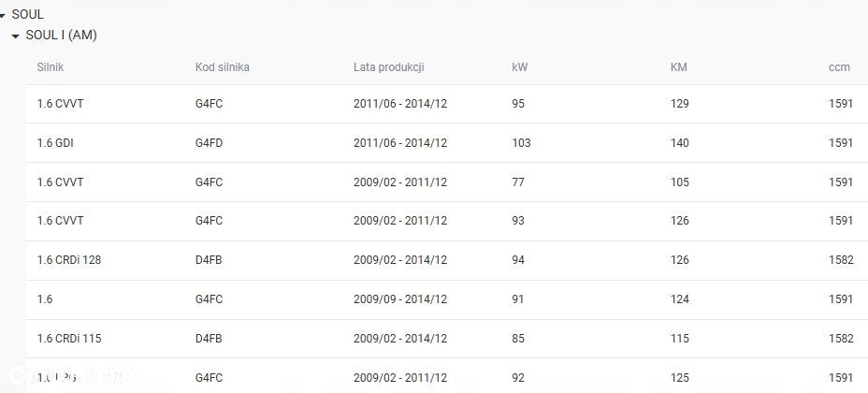Click the 124 KM value
The width and height of the screenshot is (868, 393).
(x=680, y=299)
